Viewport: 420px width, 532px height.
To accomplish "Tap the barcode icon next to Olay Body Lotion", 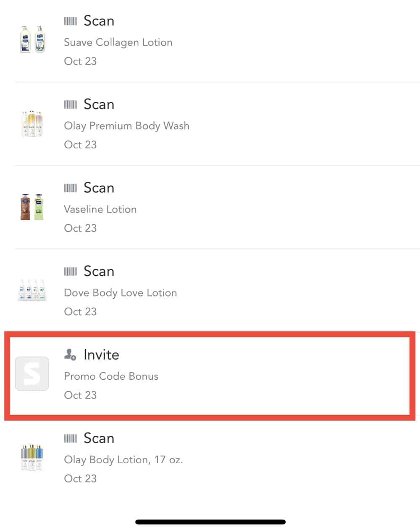I will [x=71, y=438].
